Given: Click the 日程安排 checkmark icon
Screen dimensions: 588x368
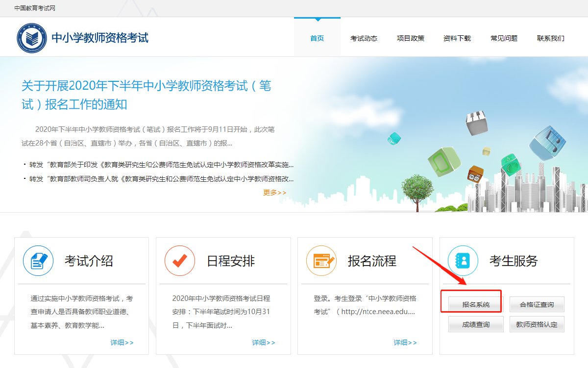Looking at the screenshot, I should [180, 261].
